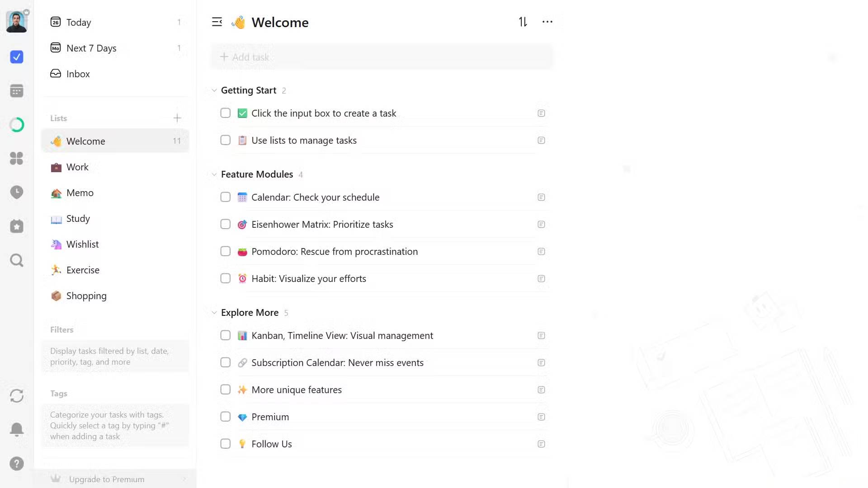868x488 pixels.
Task: Add a new list with plus button
Action: (177, 118)
